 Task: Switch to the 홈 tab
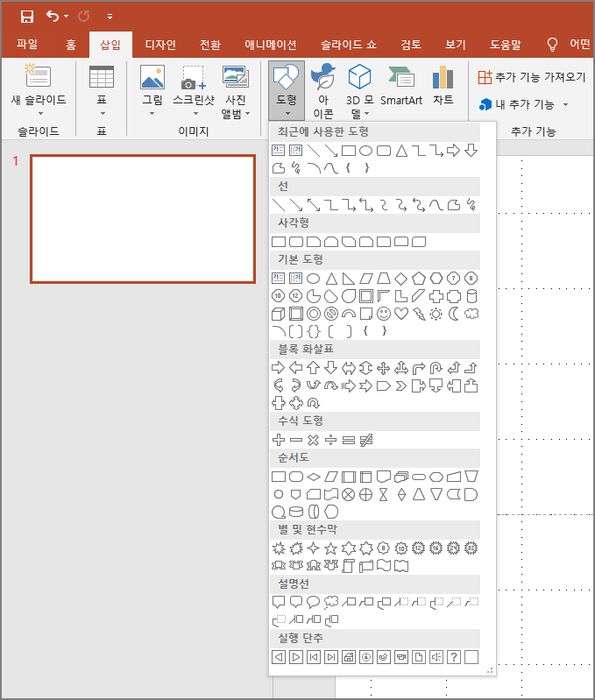70,44
